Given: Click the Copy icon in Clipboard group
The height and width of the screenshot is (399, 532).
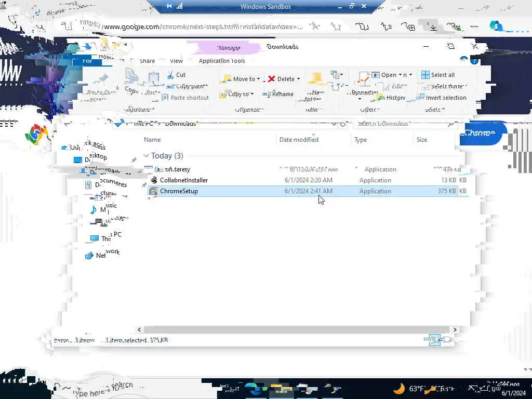Looking at the screenshot, I should click(131, 77).
